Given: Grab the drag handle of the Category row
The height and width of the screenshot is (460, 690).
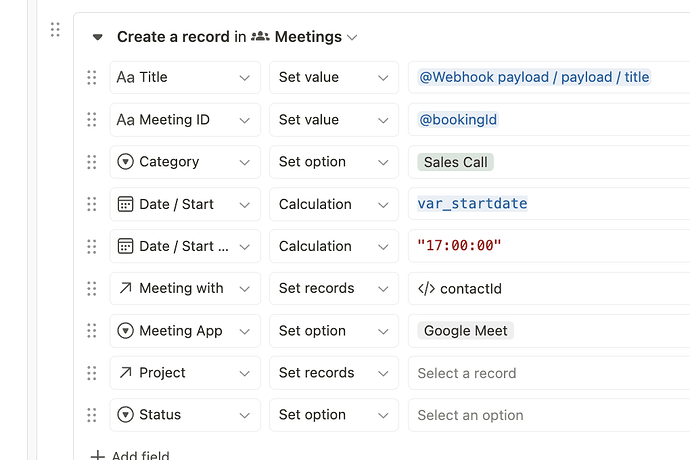Looking at the screenshot, I should point(92,162).
